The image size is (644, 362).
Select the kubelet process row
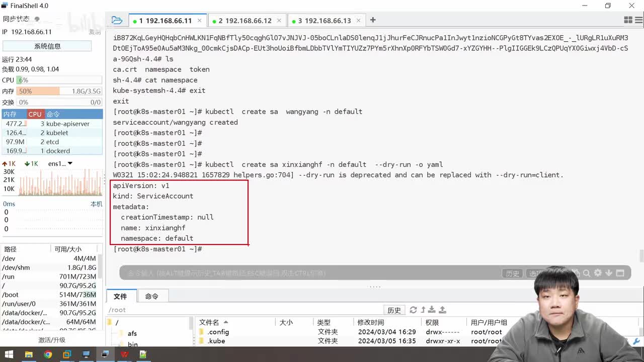pos(52,133)
